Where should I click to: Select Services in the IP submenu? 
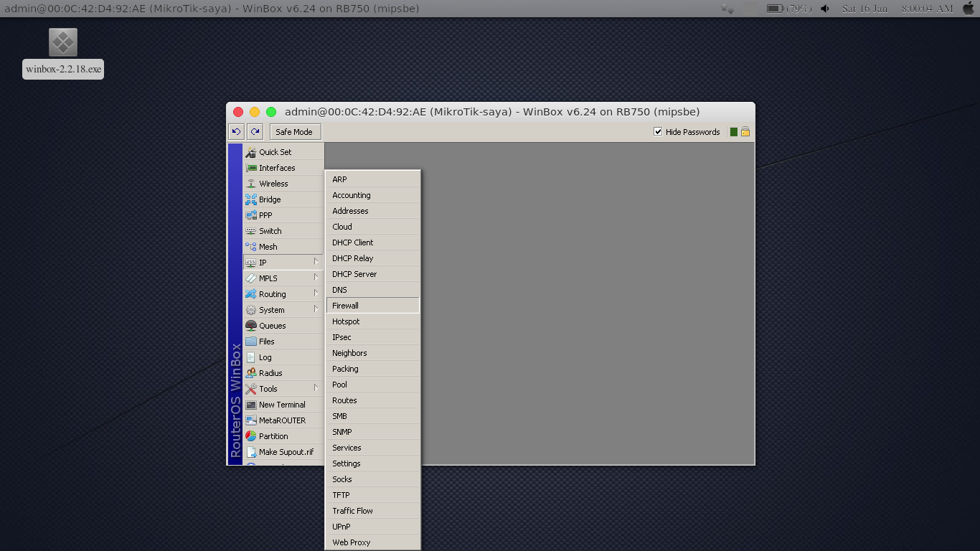pyautogui.click(x=373, y=448)
